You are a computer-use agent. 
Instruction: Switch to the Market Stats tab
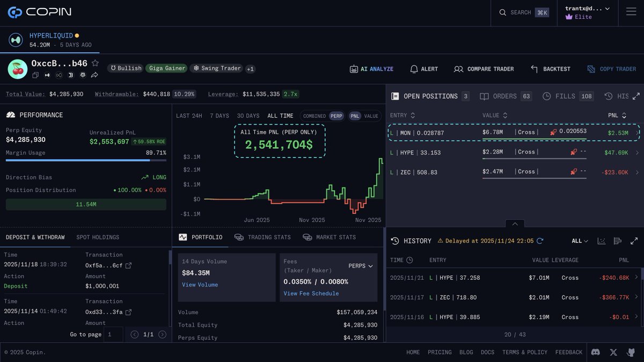coord(329,237)
